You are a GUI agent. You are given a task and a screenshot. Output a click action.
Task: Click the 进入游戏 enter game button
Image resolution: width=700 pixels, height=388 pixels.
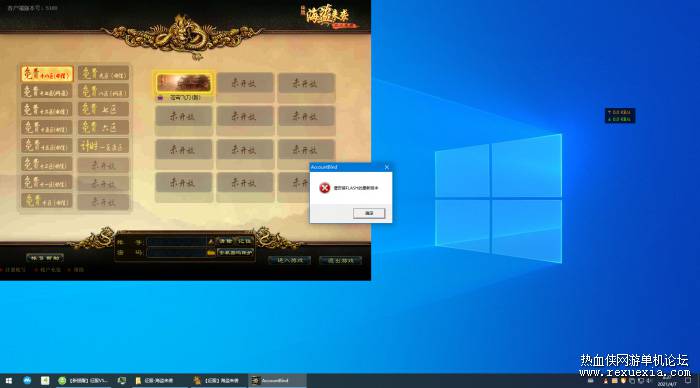coord(290,260)
